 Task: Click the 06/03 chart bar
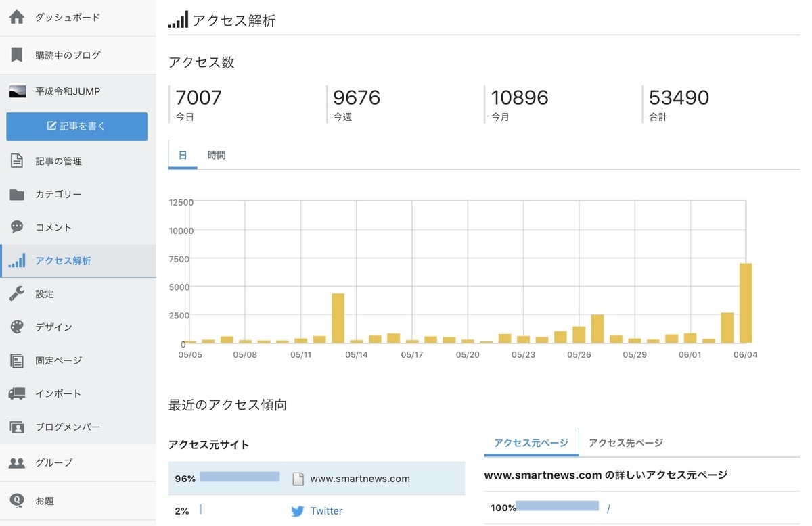pyautogui.click(x=727, y=328)
